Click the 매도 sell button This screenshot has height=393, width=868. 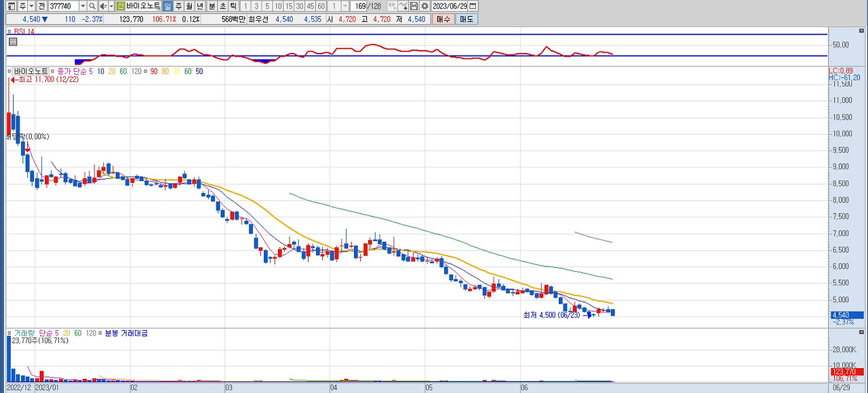tap(467, 19)
